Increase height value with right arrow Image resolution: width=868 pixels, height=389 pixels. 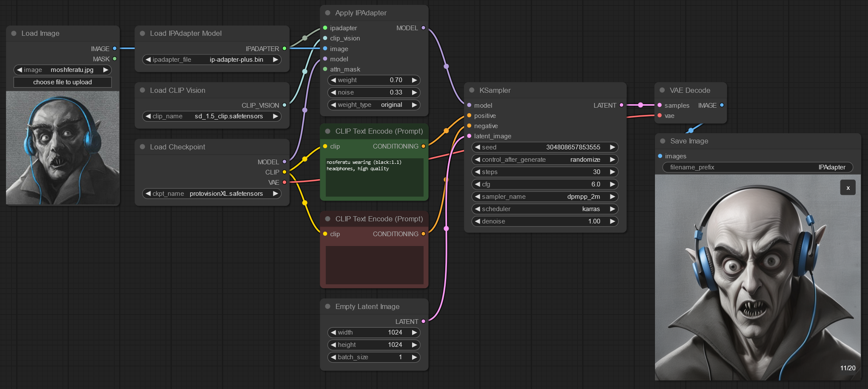414,345
